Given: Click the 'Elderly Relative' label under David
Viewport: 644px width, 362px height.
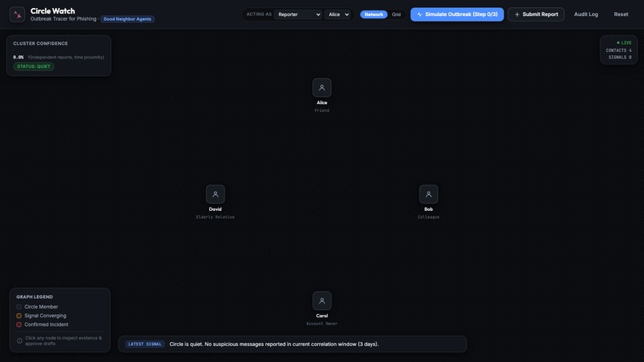Looking at the screenshot, I should click(215, 217).
